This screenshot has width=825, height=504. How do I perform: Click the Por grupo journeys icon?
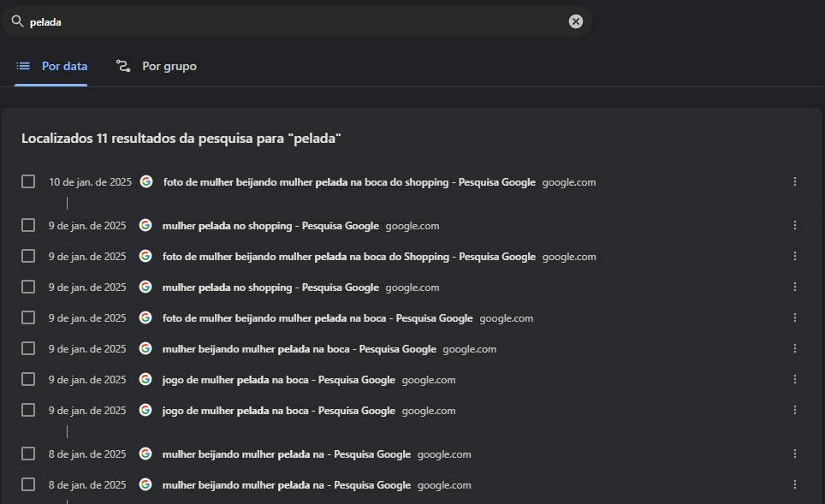123,66
